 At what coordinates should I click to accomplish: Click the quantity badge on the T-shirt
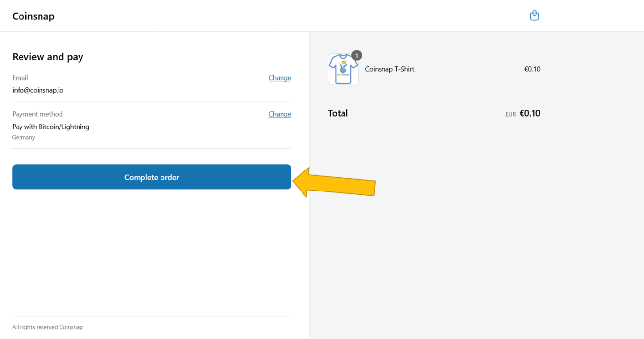click(357, 56)
